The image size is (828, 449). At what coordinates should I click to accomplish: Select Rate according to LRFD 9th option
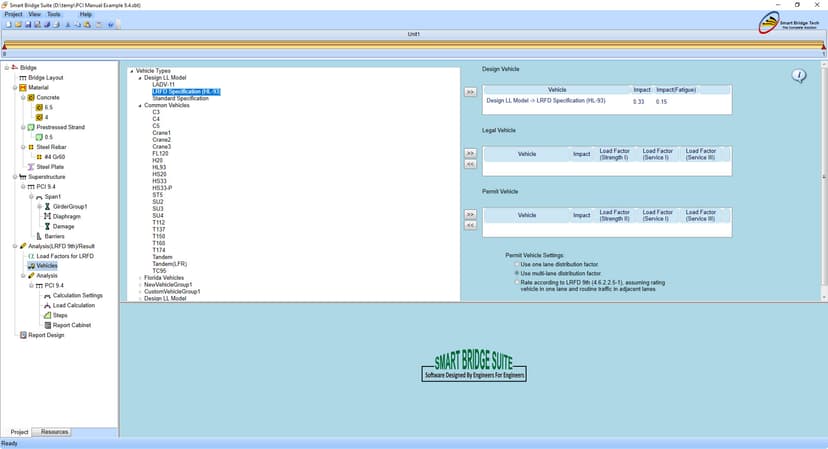[516, 283]
